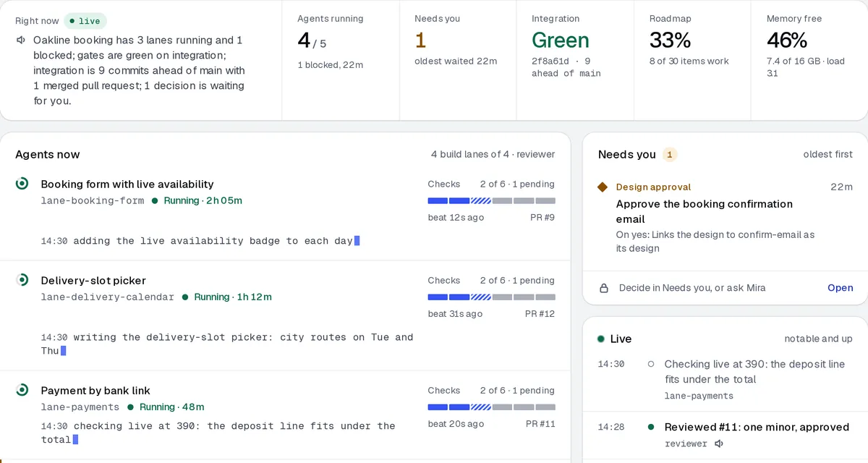This screenshot has height=463, width=868.
Task: Select the 'Delivery-slot picker' lane title
Action: [93, 280]
